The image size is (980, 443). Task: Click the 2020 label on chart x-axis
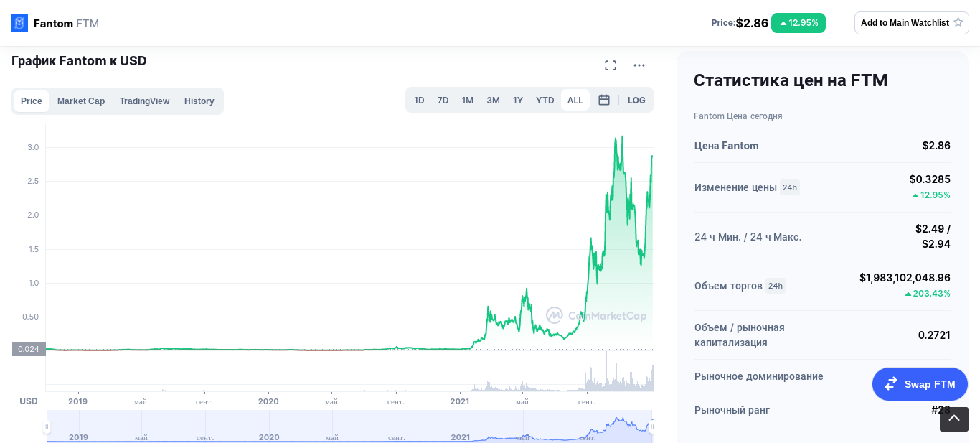(268, 401)
